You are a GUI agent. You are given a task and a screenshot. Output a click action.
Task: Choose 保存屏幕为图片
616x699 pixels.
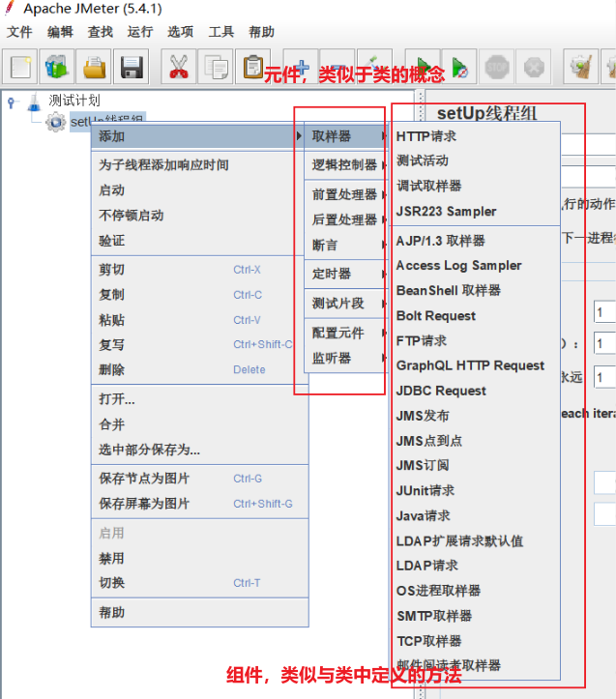[x=199, y=504]
